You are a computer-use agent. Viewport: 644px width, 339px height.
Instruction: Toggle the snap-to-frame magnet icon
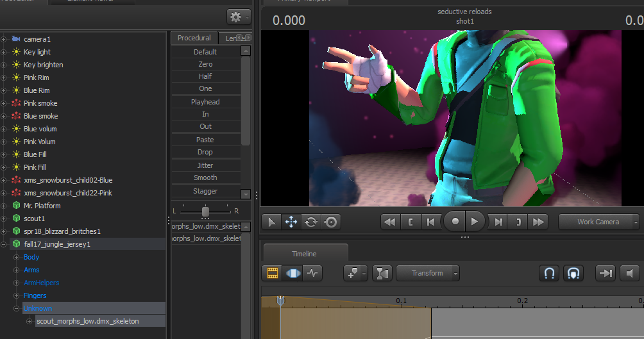point(573,273)
